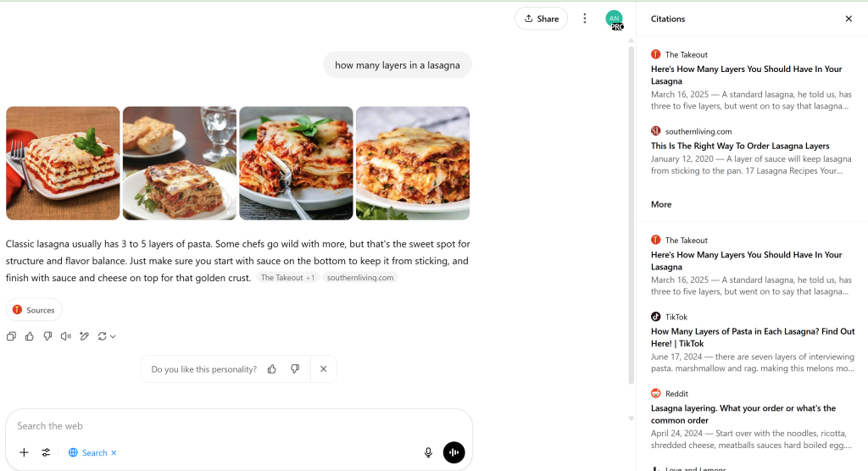Open the three-dot more options menu
This screenshot has width=868, height=471.
pos(585,19)
